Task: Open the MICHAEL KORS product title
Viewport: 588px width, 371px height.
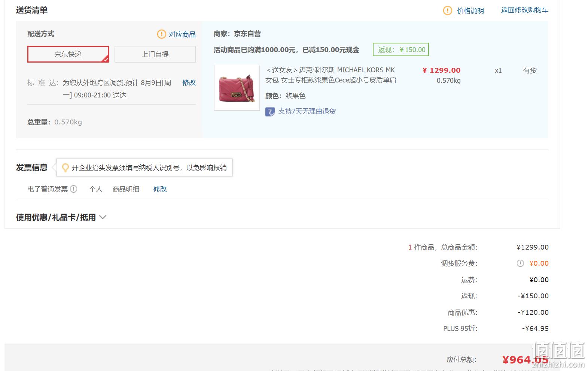Action: coord(331,75)
